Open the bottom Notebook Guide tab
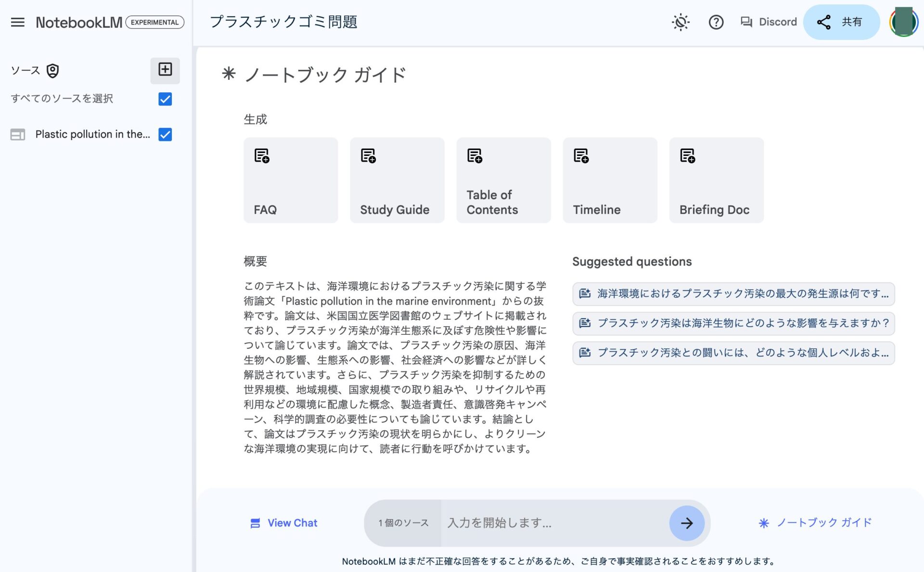This screenshot has height=572, width=924. 815,523
